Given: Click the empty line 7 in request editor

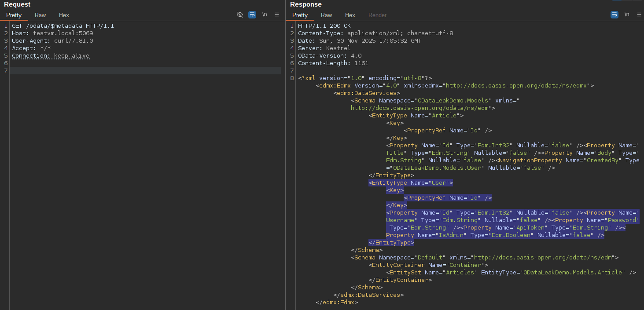Looking at the screenshot, I should [145, 71].
